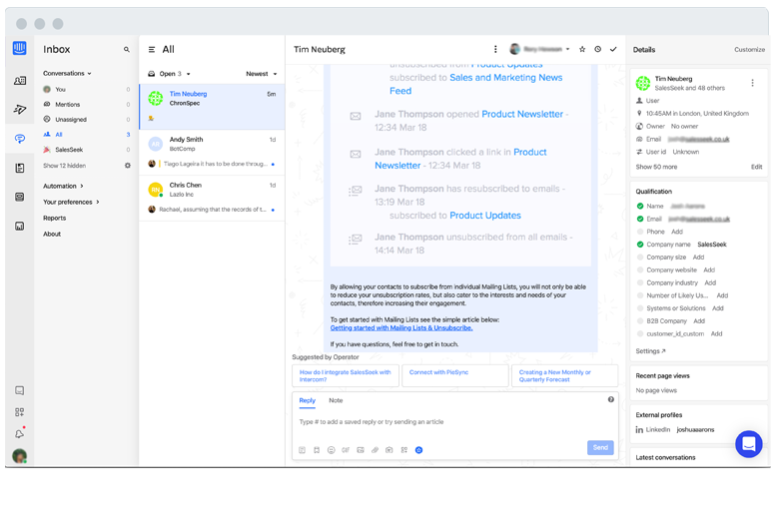Select the Mentions inbox
The image size is (776, 532).
pyautogui.click(x=86, y=105)
